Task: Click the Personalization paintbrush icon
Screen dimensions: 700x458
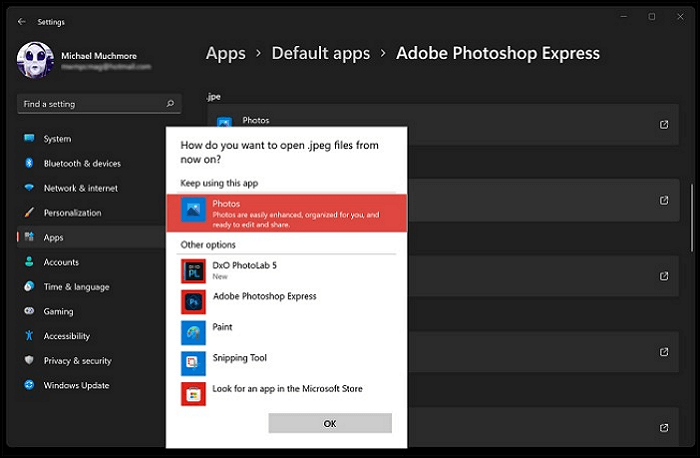Action: click(29, 212)
